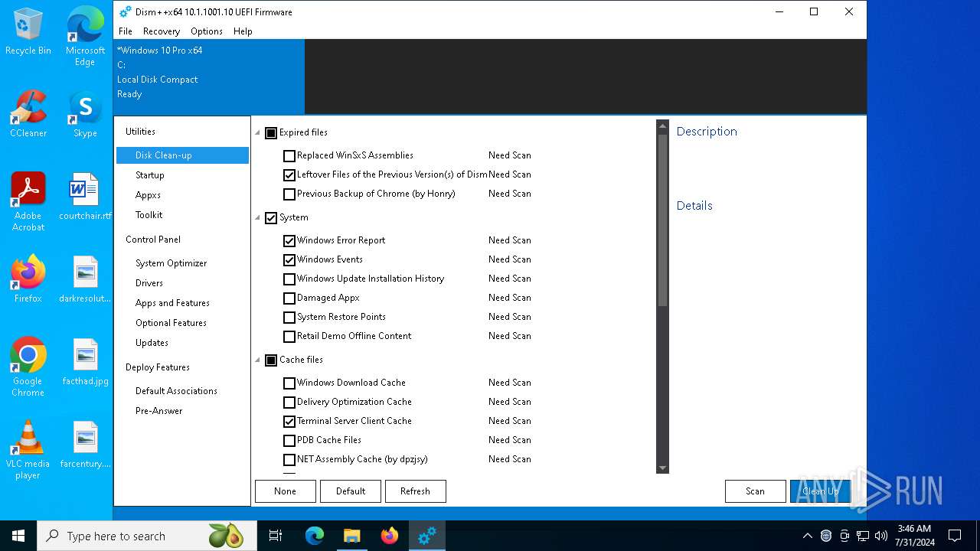
Task: Uncheck Leftover Files of Previous Version of Dism
Action: [289, 175]
